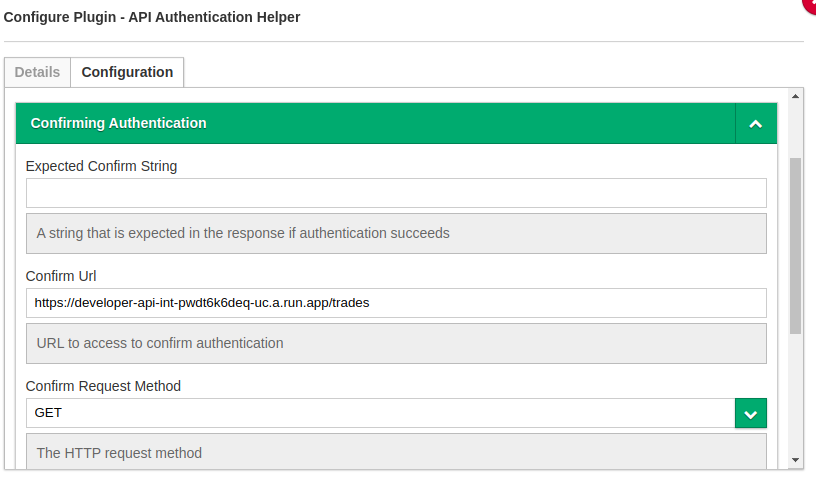Click the 'URL to access to confirm authentication' hint
Image resolution: width=816 pixels, height=488 pixels.
click(160, 343)
